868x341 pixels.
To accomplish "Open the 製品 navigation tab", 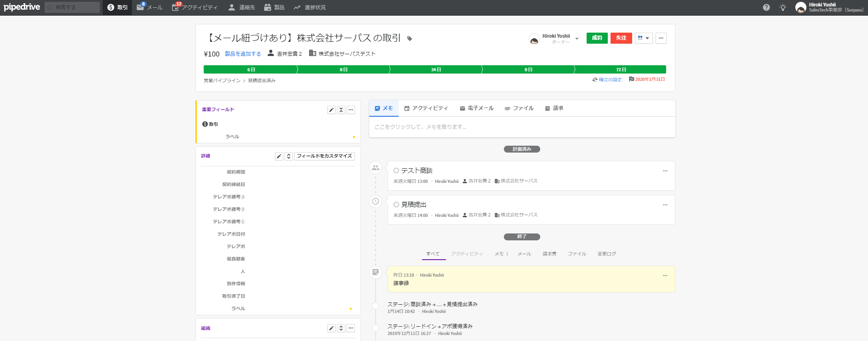I will 274,7.
